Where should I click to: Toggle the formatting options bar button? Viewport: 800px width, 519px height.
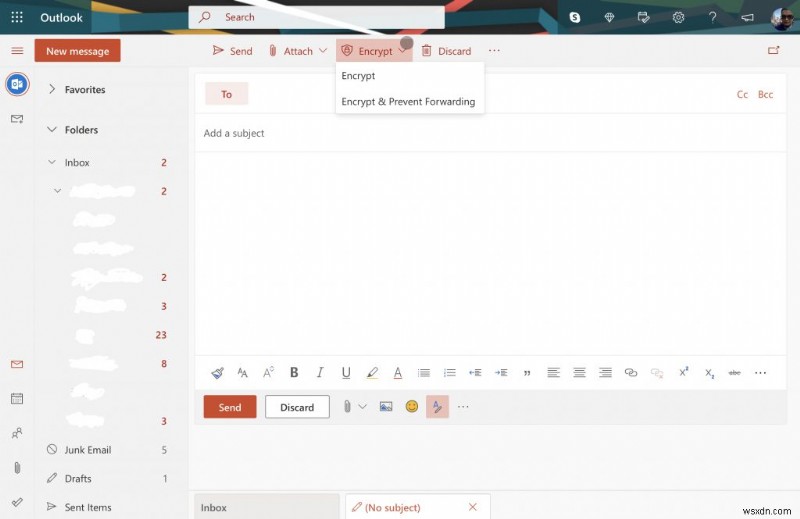437,407
